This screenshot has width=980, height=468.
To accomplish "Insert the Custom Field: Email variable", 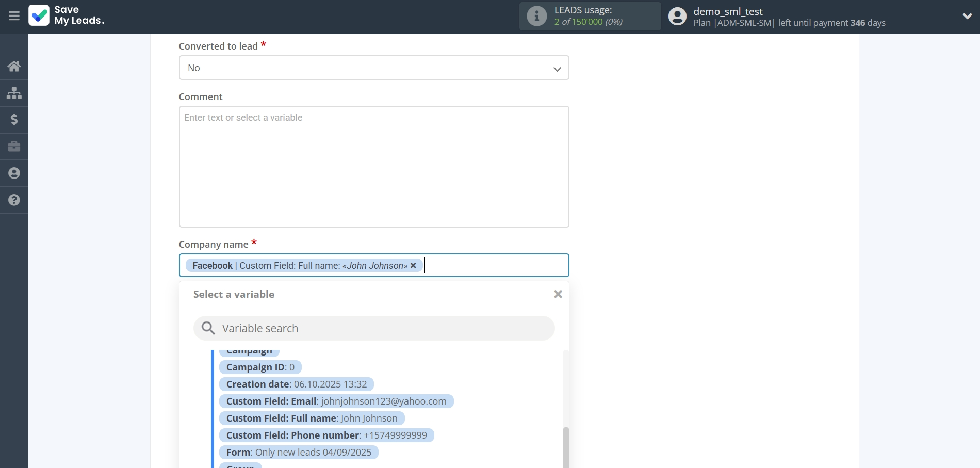I will click(336, 401).
